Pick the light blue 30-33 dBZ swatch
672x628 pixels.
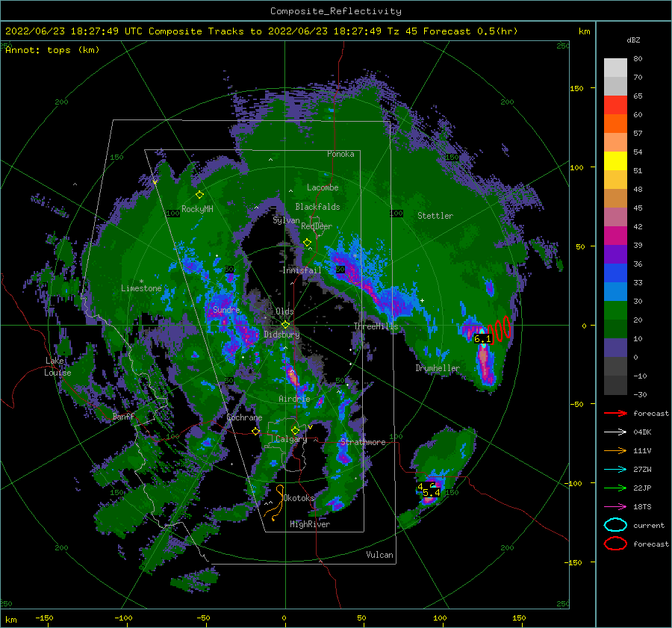tap(615, 292)
